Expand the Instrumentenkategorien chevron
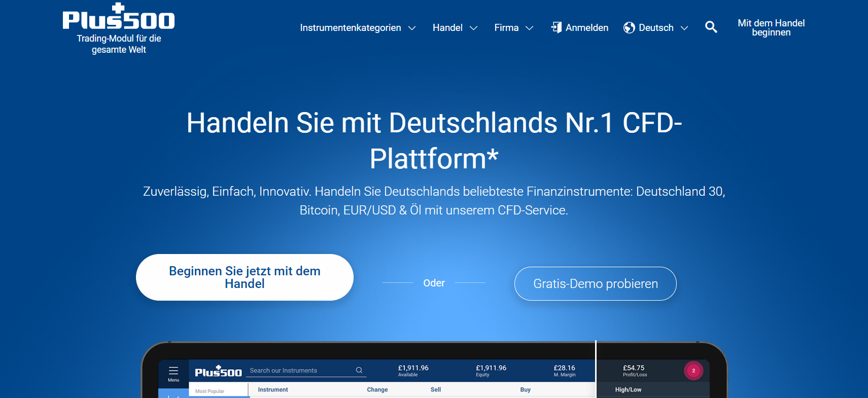The image size is (868, 398). [x=412, y=28]
